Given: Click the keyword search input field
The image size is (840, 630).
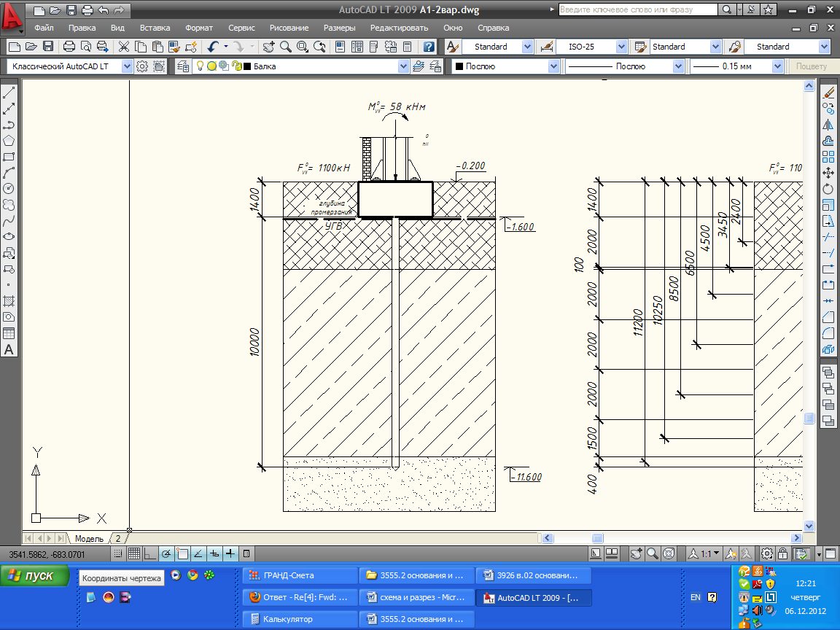Looking at the screenshot, I should [x=637, y=9].
